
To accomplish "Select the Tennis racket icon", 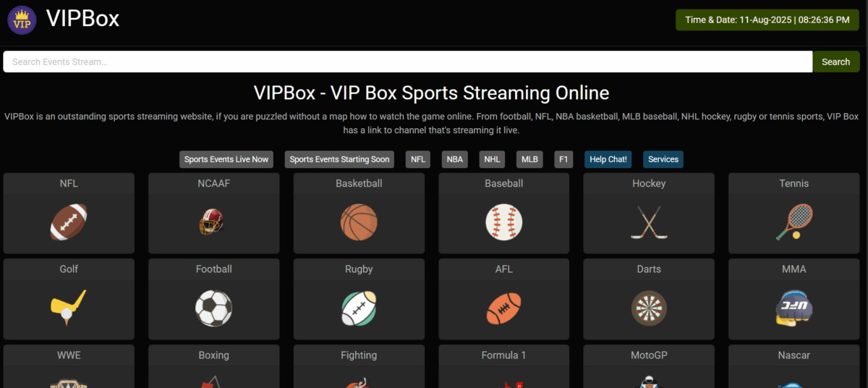I will point(794,222).
